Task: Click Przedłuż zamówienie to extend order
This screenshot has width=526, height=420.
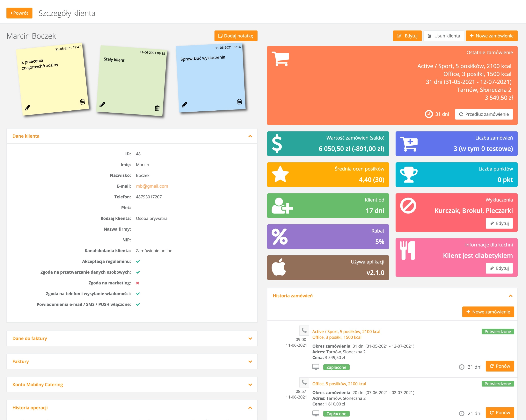Action: coord(484,114)
